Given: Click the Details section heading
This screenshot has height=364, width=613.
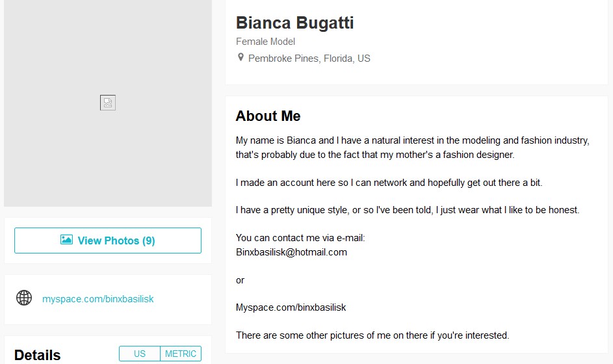Looking at the screenshot, I should tap(38, 355).
